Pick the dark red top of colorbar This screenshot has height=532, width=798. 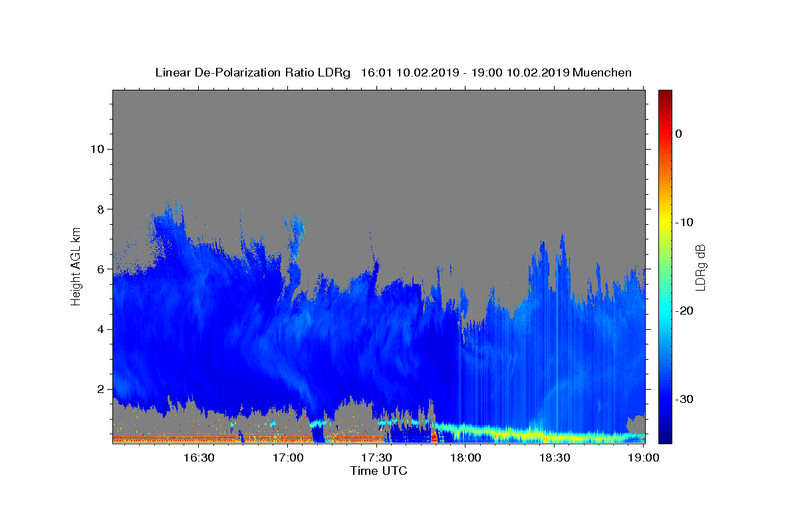coord(665,94)
